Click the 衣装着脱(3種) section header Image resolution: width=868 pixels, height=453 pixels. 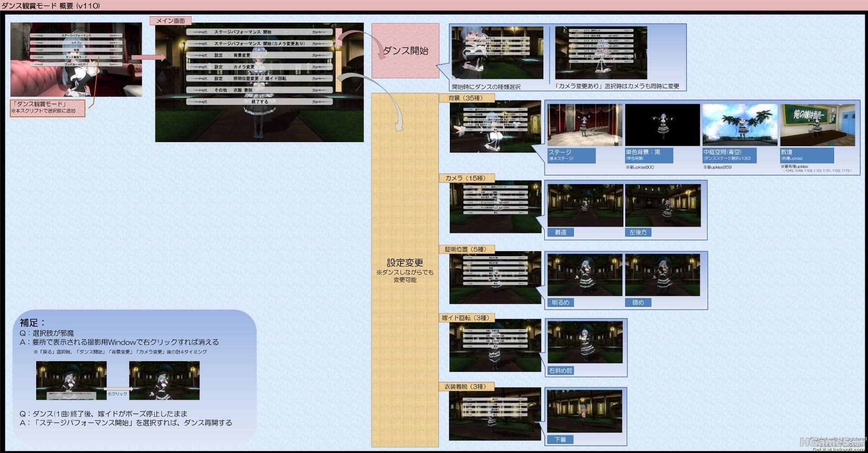coord(466,387)
